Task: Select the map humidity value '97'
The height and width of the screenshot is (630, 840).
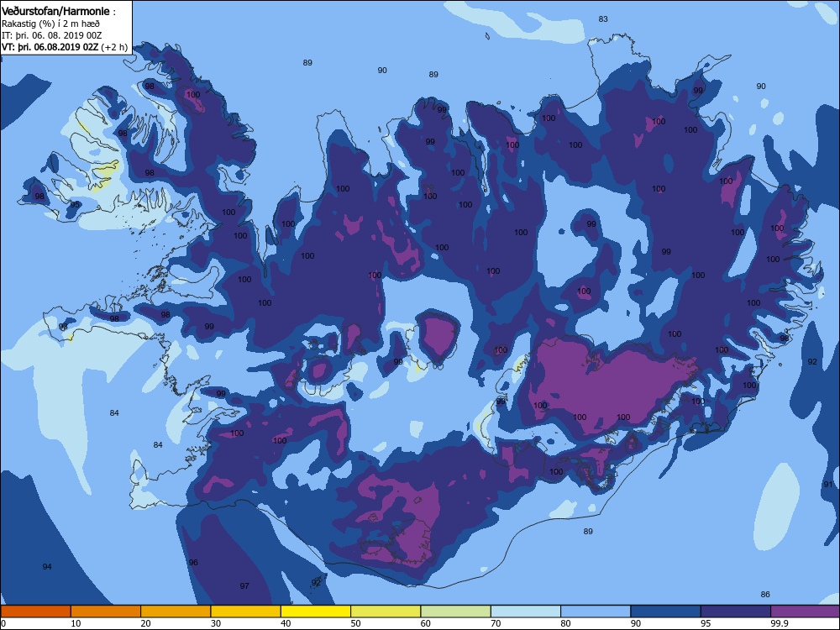Action: click(x=244, y=585)
